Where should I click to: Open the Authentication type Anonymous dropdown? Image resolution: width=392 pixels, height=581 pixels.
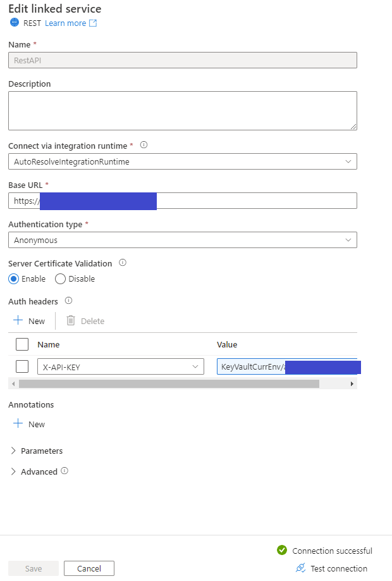pyautogui.click(x=183, y=240)
